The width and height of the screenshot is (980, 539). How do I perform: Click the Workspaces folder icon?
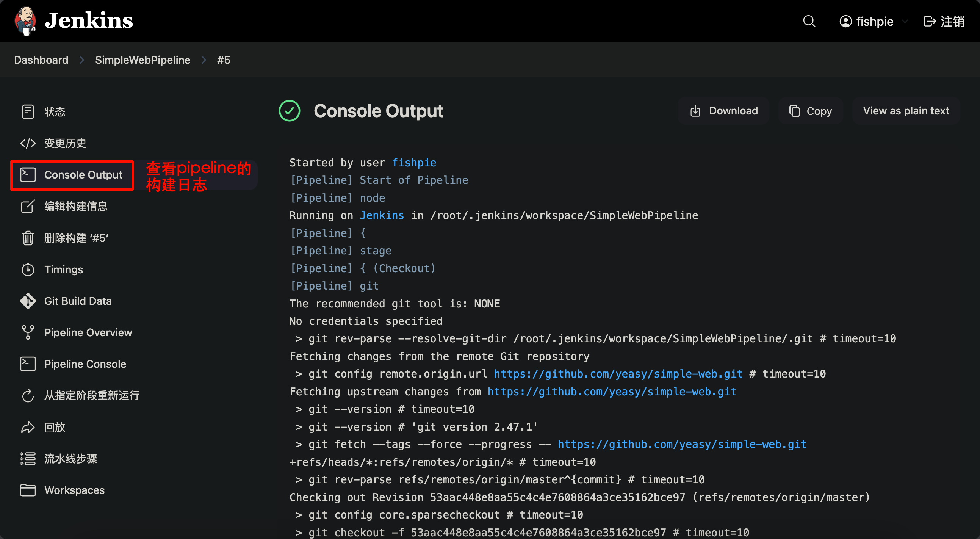(x=28, y=490)
